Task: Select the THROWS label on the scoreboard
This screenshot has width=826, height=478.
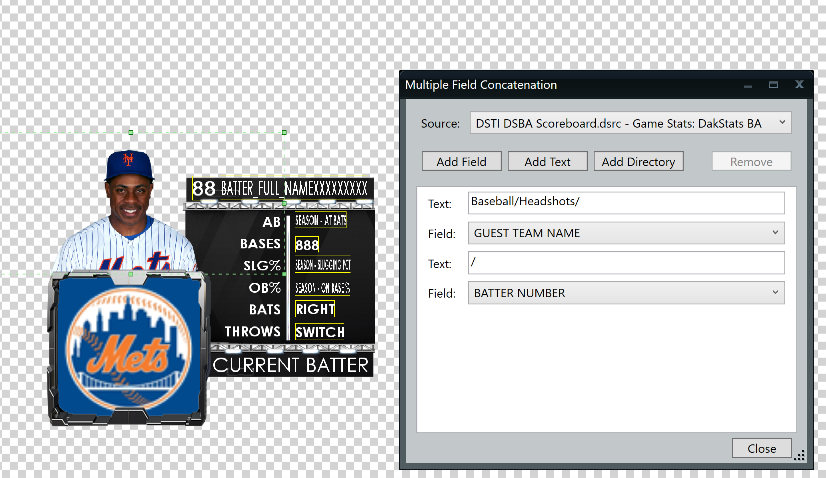Action: click(252, 331)
